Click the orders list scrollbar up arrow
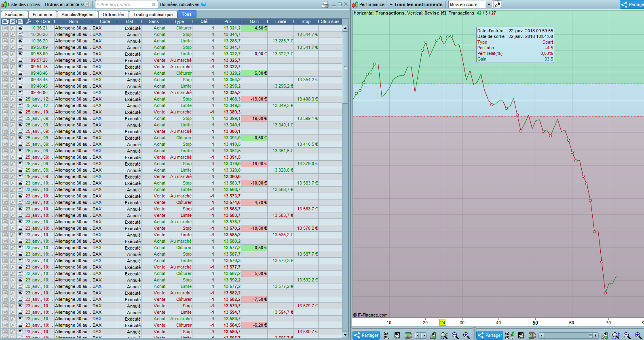The height and width of the screenshot is (340, 644). tap(345, 28)
